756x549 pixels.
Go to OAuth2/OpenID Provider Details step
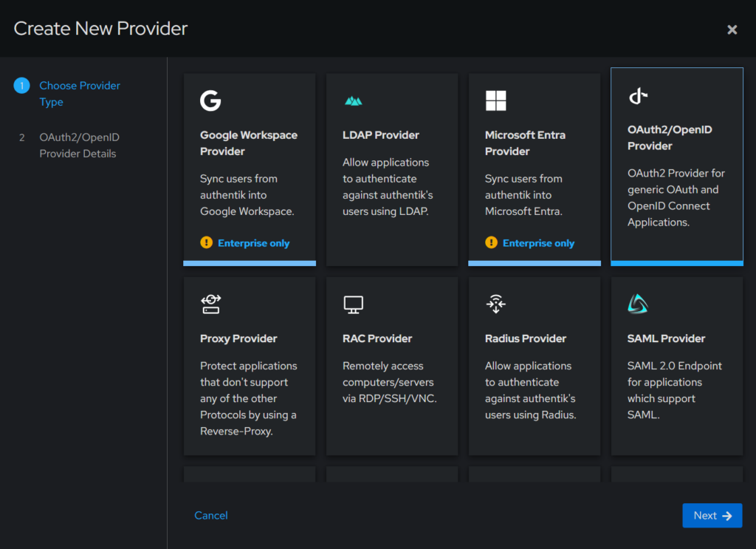click(x=80, y=146)
